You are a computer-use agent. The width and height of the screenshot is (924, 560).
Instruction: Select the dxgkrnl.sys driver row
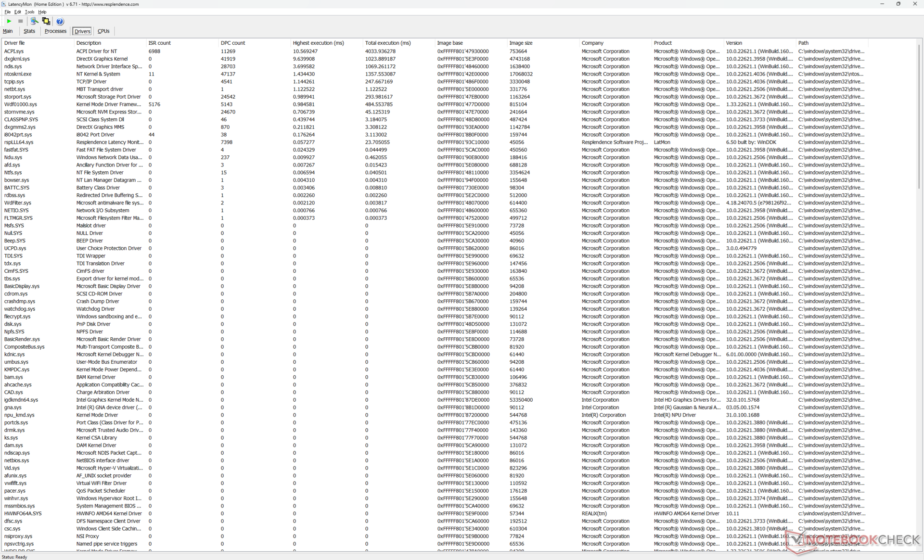click(435, 59)
